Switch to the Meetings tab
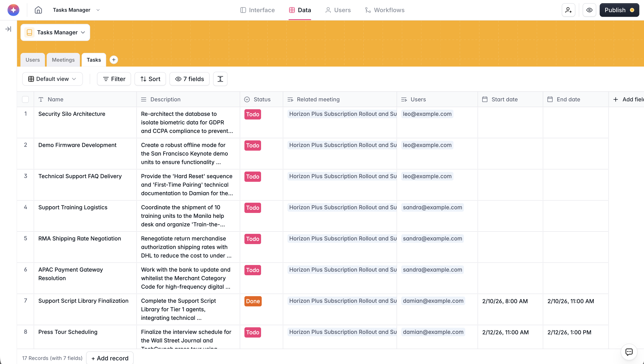Image resolution: width=644 pixels, height=364 pixels. pyautogui.click(x=63, y=60)
